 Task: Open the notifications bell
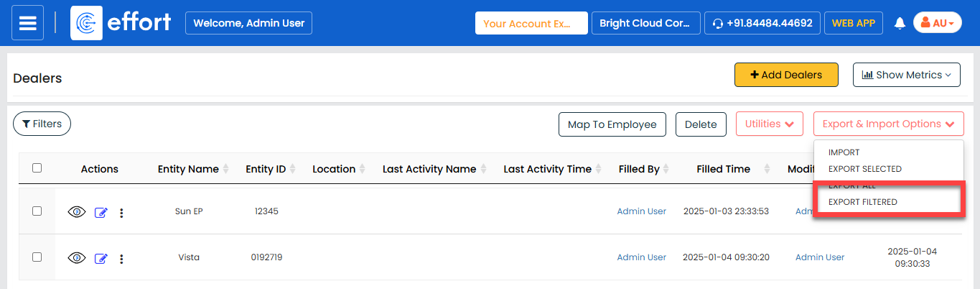click(900, 23)
